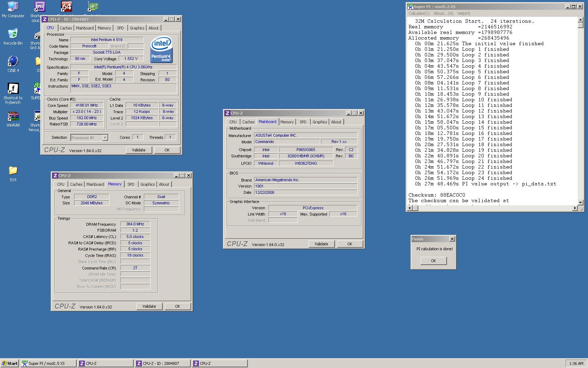Open the Help(H) menu in Super PI
Image resolution: width=588 pixels, height=368 pixels.
pos(464,13)
